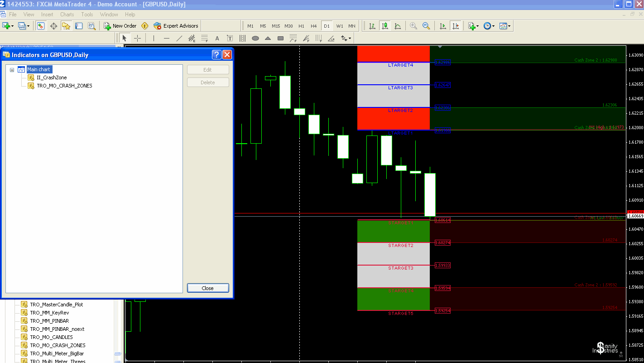Open the Periods dropdown arrow
The width and height of the screenshot is (644, 363).
point(493,26)
